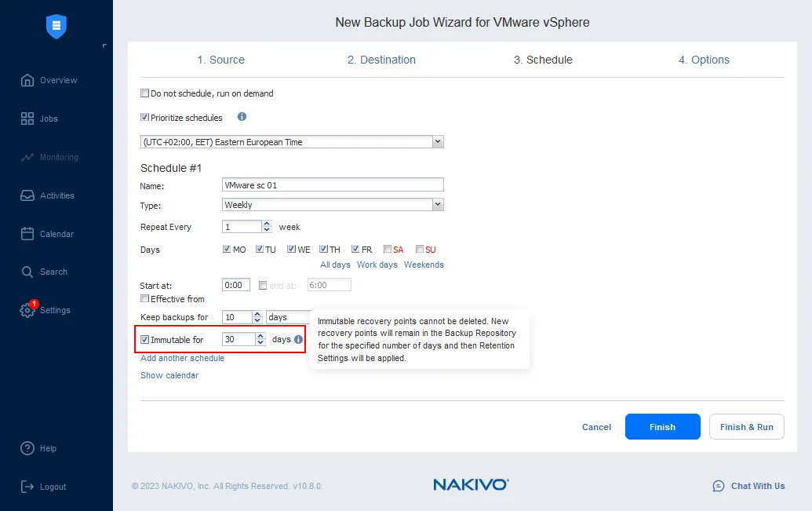812x511 pixels.
Task: Click the info icon next to Prioritize schedules
Action: (x=242, y=117)
